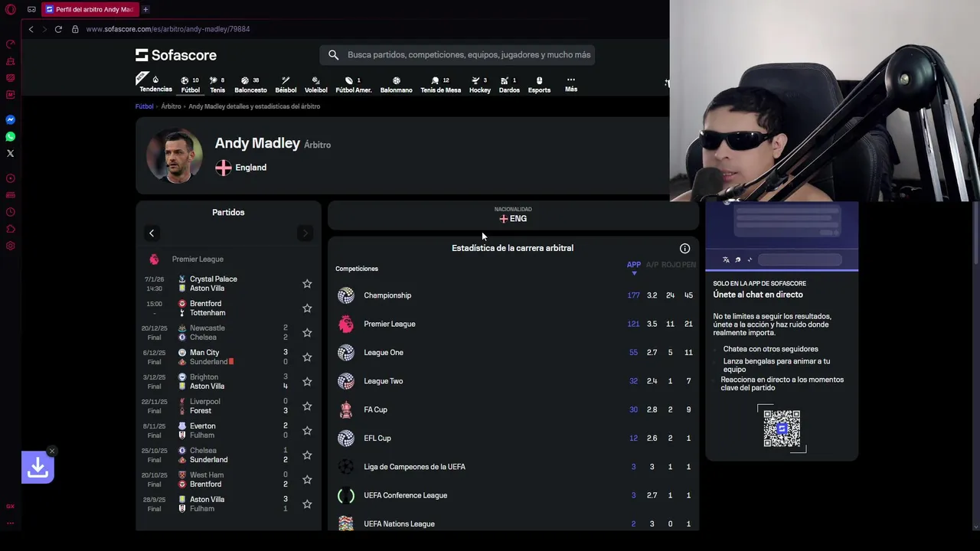Image resolution: width=980 pixels, height=551 pixels.
Task: Toggle favorite star for Newcastle vs Chelsea
Action: pyautogui.click(x=307, y=333)
